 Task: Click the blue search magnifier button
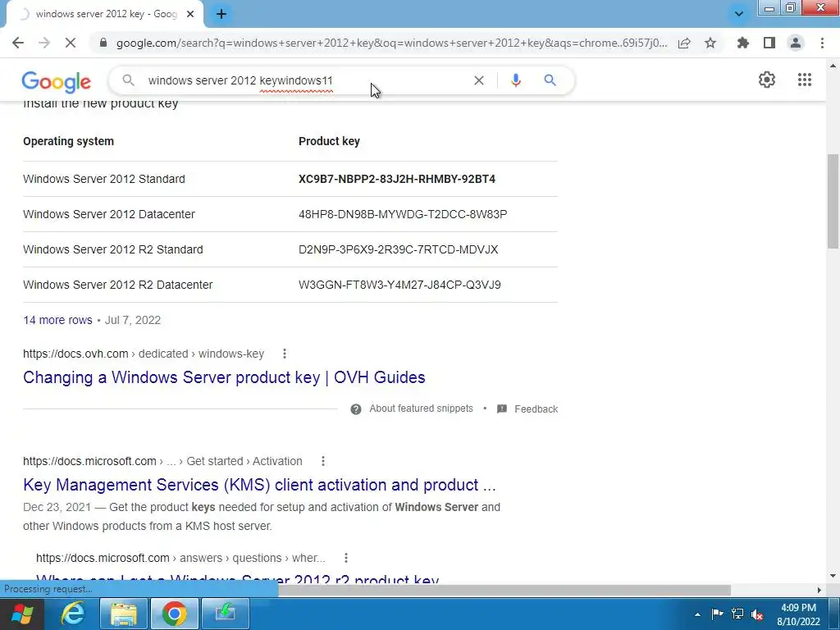pos(550,80)
